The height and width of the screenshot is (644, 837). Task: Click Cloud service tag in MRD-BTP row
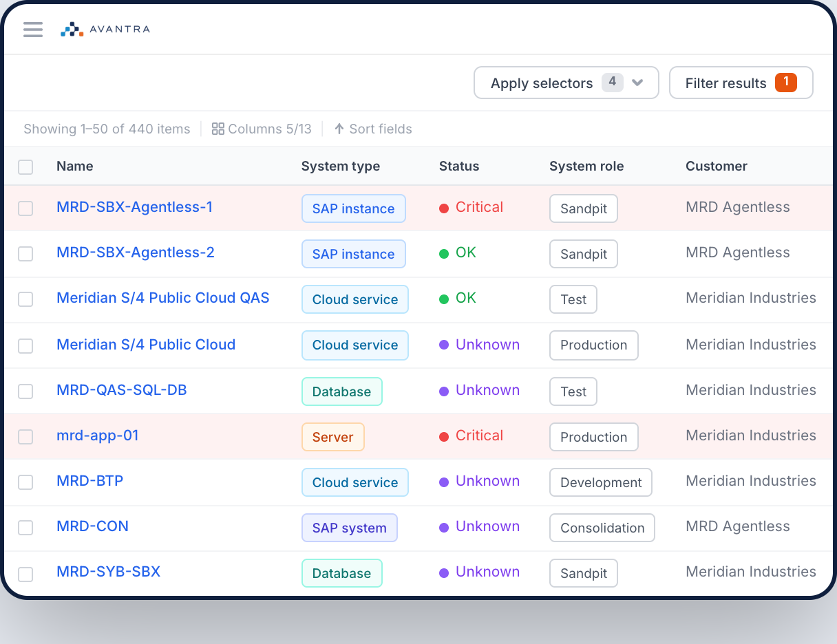coord(355,482)
